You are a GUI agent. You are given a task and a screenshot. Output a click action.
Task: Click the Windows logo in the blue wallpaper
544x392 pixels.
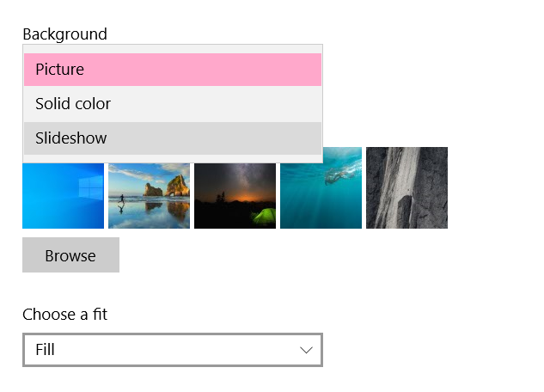click(x=92, y=187)
